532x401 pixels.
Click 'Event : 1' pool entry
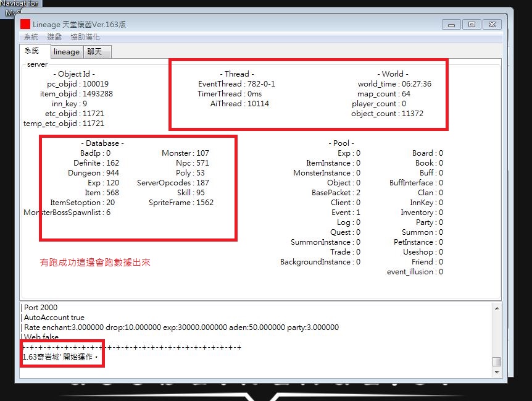click(346, 213)
